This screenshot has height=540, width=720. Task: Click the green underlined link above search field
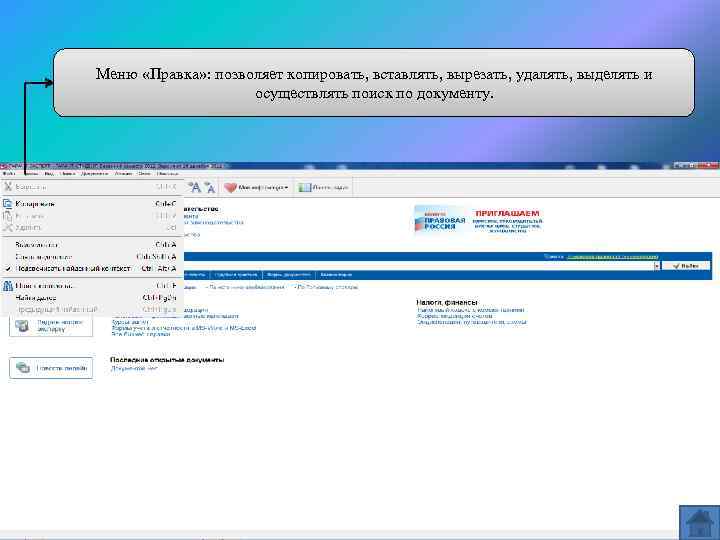(x=613, y=256)
